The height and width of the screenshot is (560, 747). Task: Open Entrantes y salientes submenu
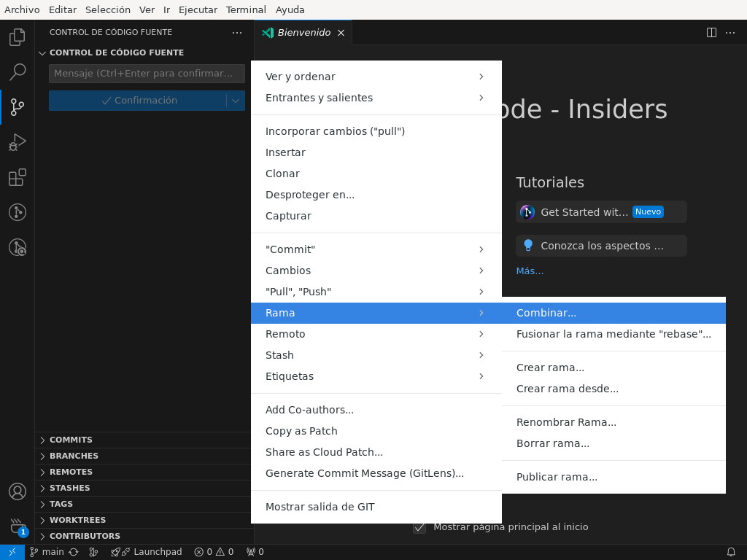376,98
